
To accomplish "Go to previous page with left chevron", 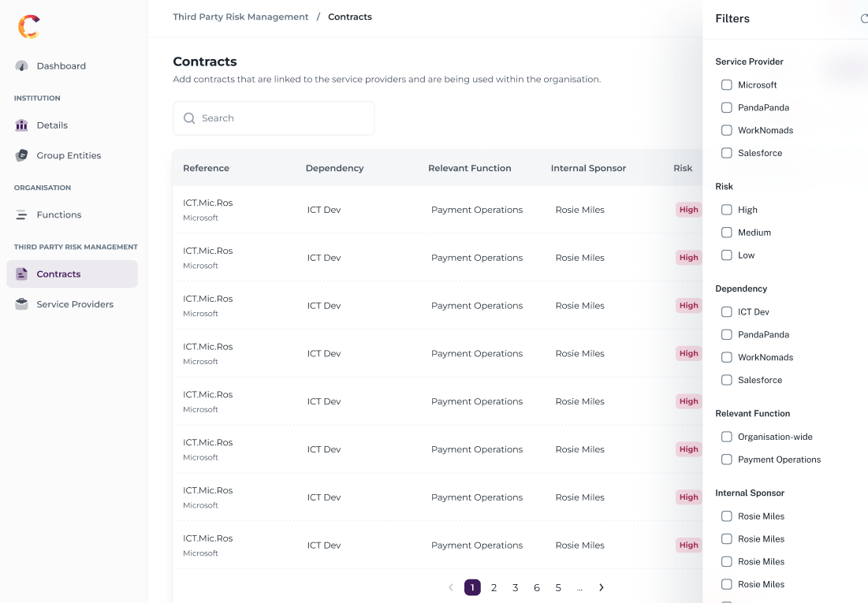I will point(451,587).
